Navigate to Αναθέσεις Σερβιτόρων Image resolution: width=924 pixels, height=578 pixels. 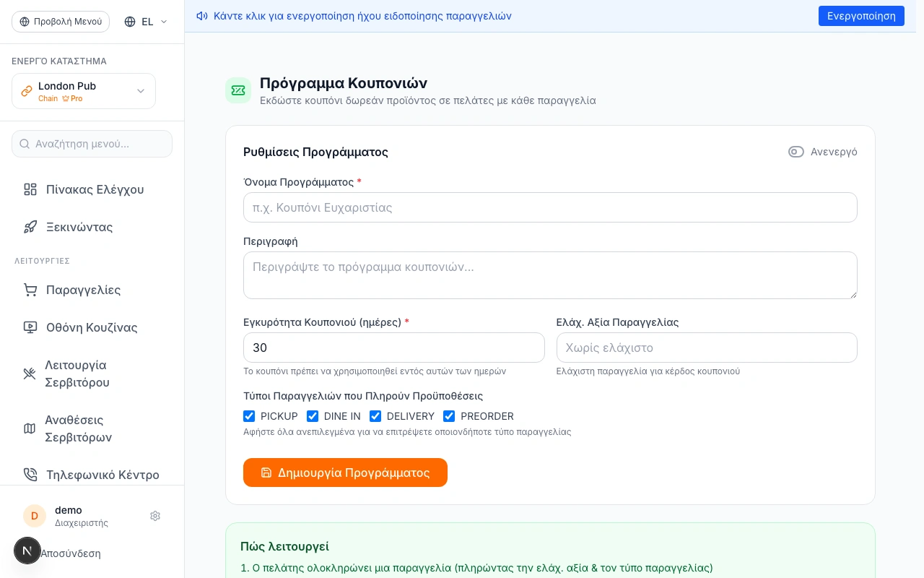pos(92,428)
